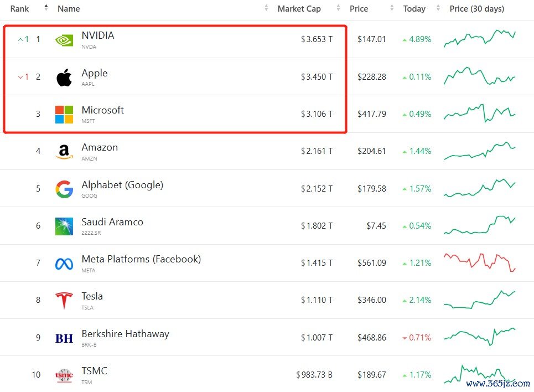534x392 pixels.
Task: View Meta's red 30-day price chart
Action: 480,262
